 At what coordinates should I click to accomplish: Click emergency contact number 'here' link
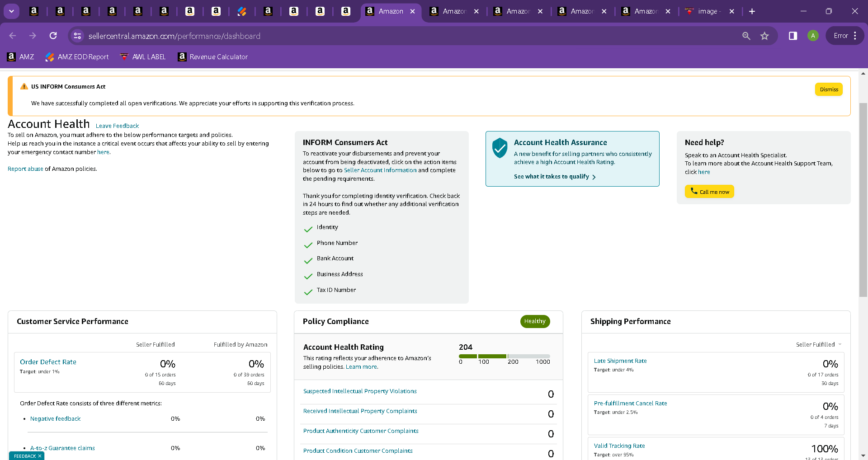[103, 152]
